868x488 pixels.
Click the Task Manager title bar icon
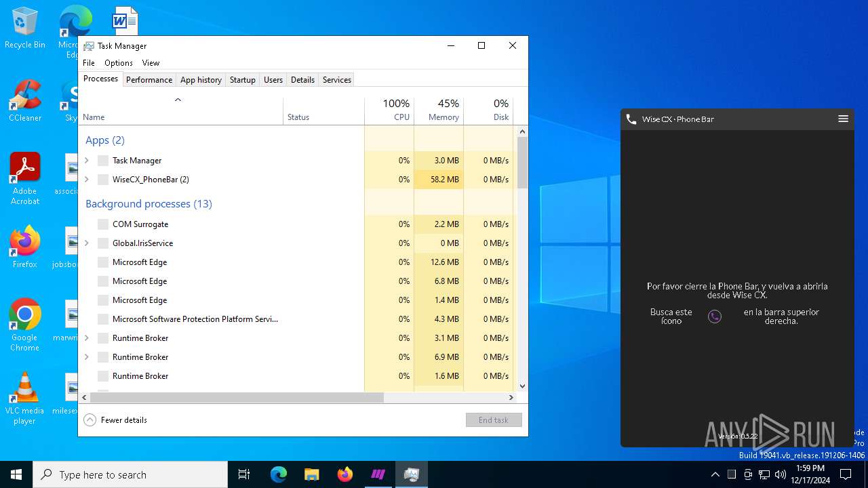89,46
